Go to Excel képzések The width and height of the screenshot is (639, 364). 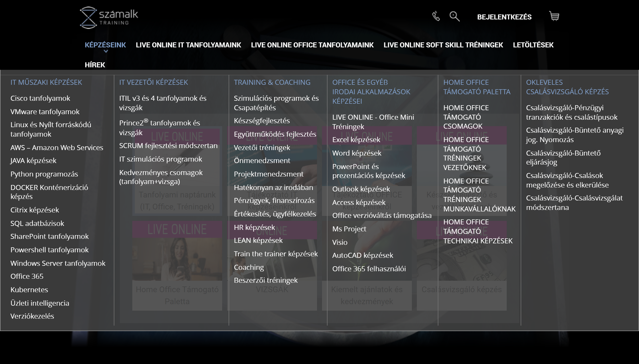[x=356, y=140]
